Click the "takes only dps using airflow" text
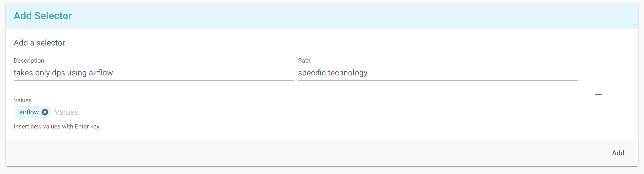This screenshot has width=644, height=174. point(63,73)
